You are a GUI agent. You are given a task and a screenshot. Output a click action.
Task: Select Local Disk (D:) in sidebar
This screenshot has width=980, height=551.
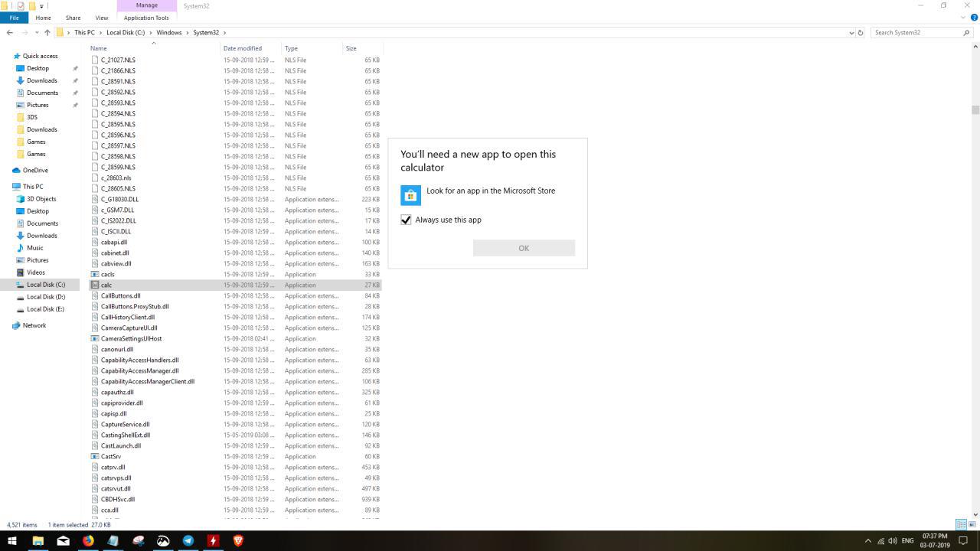click(x=46, y=297)
